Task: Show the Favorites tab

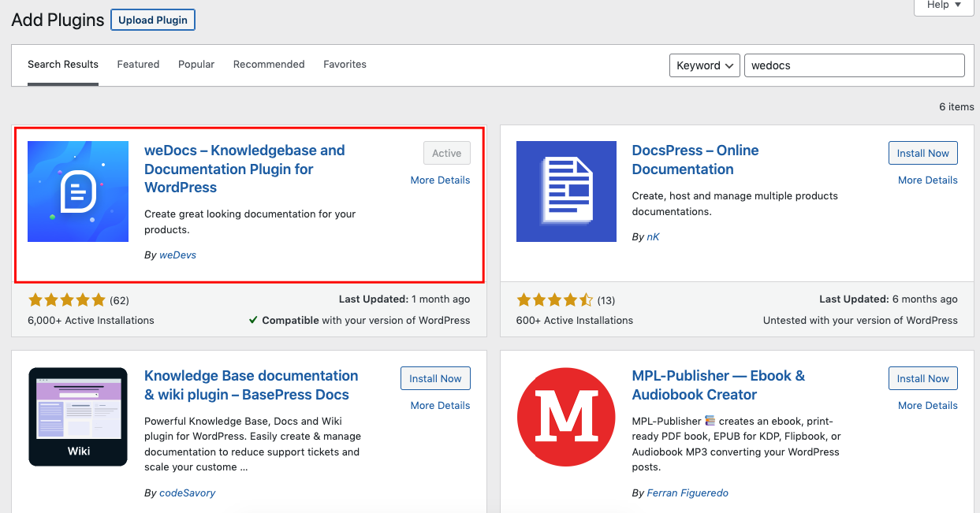Action: pos(345,65)
